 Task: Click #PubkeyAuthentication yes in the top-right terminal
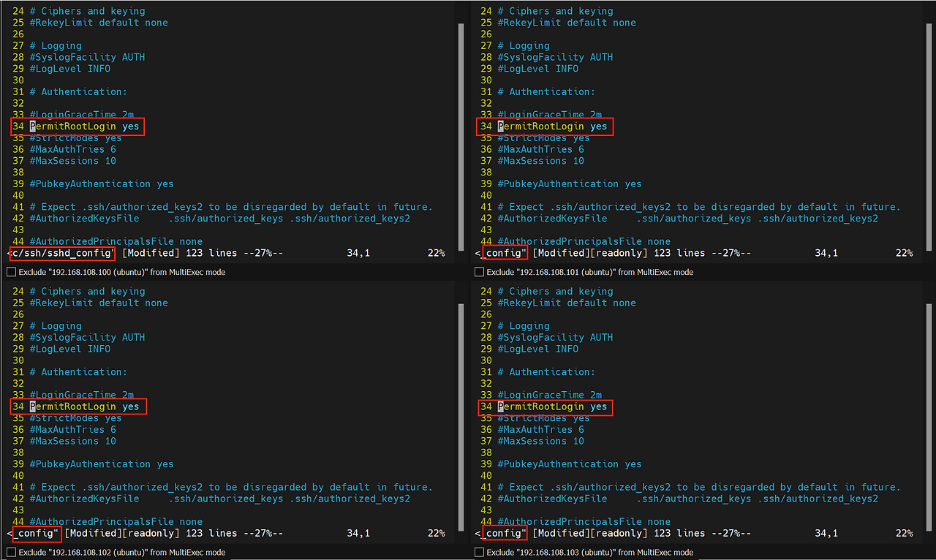point(569,184)
